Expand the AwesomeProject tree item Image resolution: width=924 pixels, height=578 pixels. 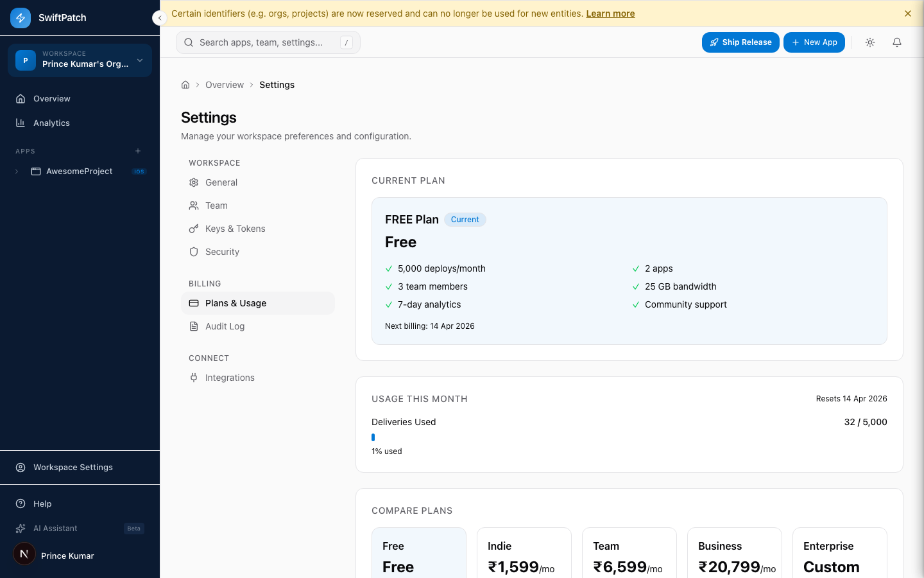click(17, 171)
